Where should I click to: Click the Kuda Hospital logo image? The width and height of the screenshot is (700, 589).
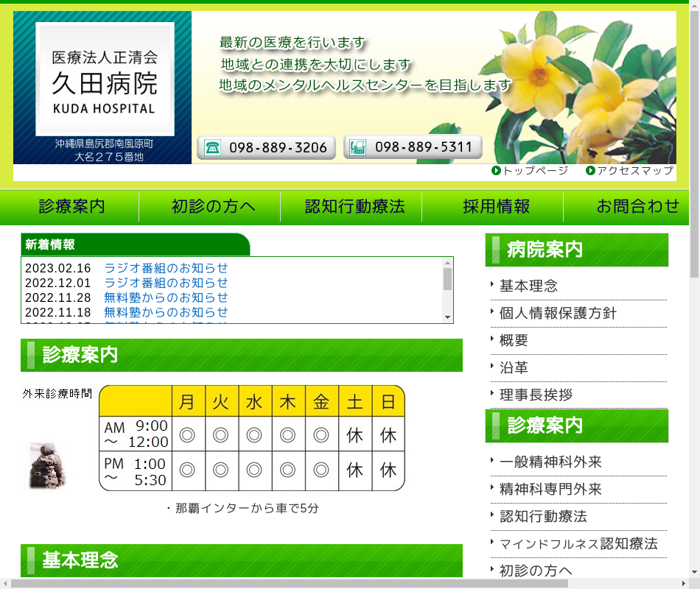[105, 80]
